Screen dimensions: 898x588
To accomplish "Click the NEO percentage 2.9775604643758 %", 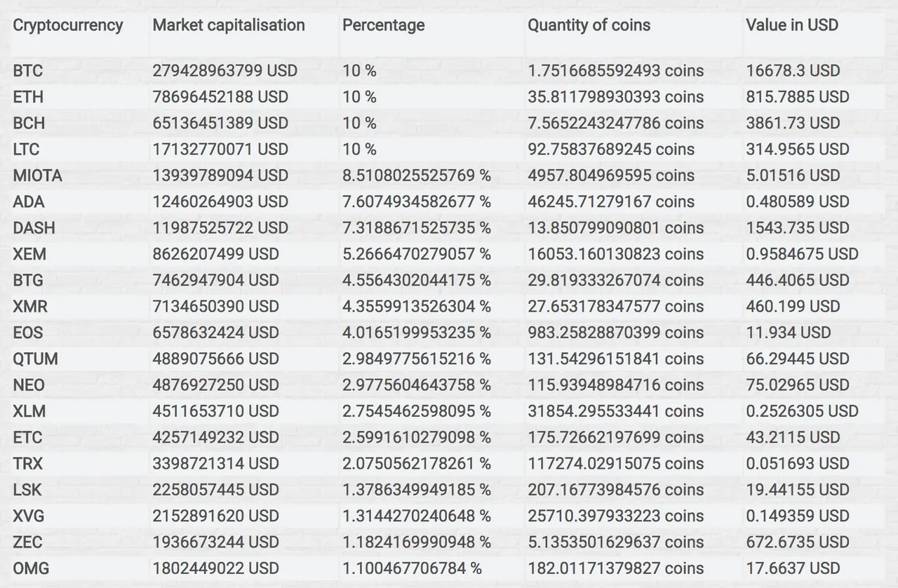I will tap(417, 385).
